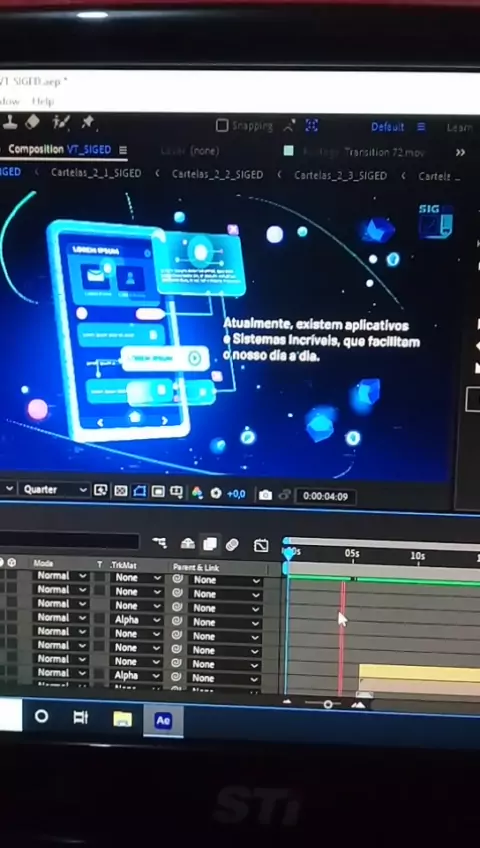The image size is (480, 848).
Task: Open the Quarter resolution dropdown
Action: pyautogui.click(x=55, y=489)
